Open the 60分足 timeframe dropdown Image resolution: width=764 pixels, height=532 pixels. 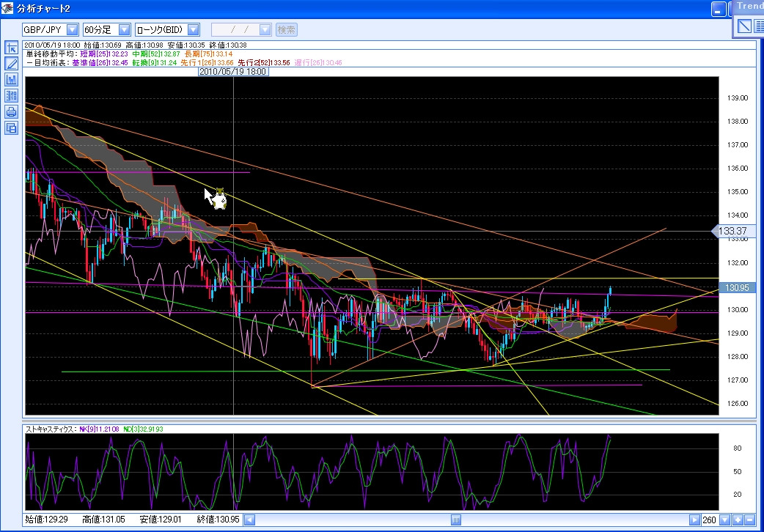tap(125, 30)
